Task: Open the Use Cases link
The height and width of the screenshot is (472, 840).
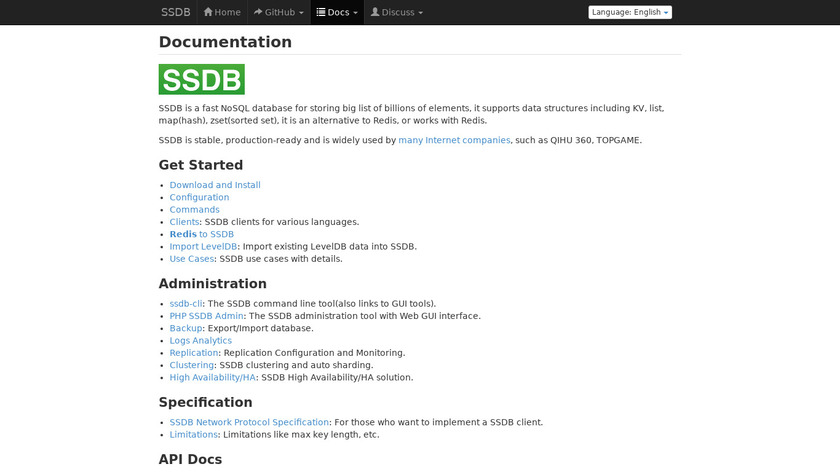Action: pyautogui.click(x=191, y=259)
